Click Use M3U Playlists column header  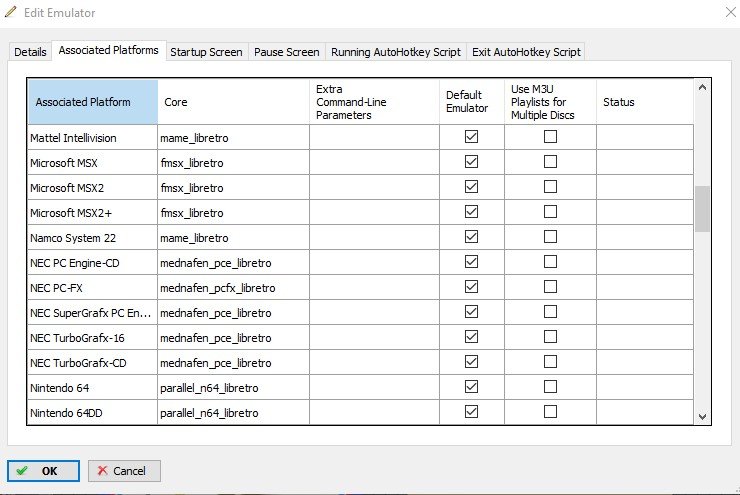click(550, 102)
